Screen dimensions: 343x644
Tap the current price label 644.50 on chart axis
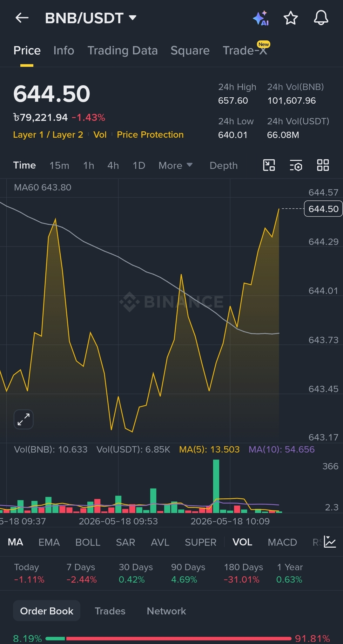click(323, 209)
